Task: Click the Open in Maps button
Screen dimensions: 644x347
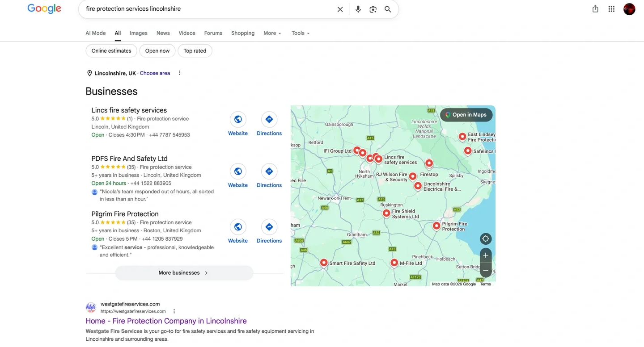Action: (466, 115)
